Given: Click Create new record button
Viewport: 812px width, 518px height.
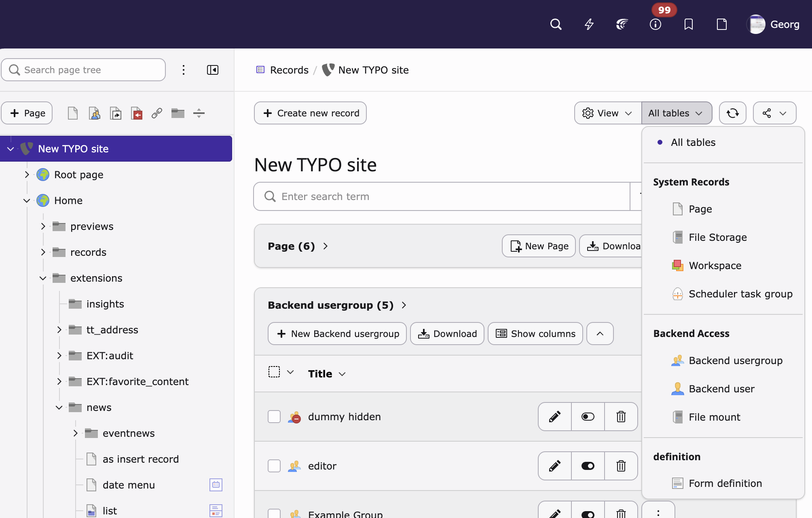Looking at the screenshot, I should (x=310, y=113).
